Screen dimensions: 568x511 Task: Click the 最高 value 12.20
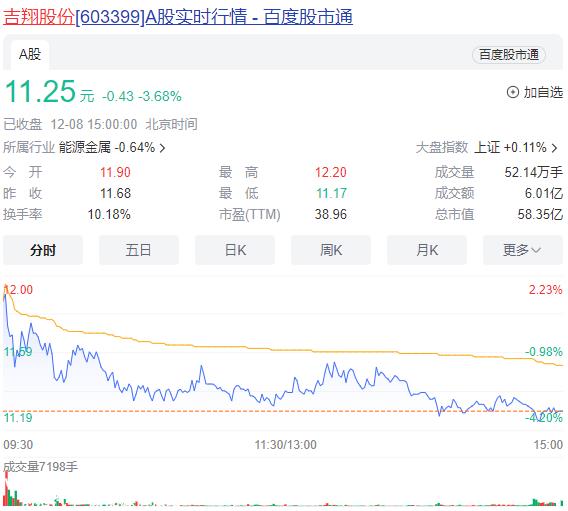[x=330, y=172]
